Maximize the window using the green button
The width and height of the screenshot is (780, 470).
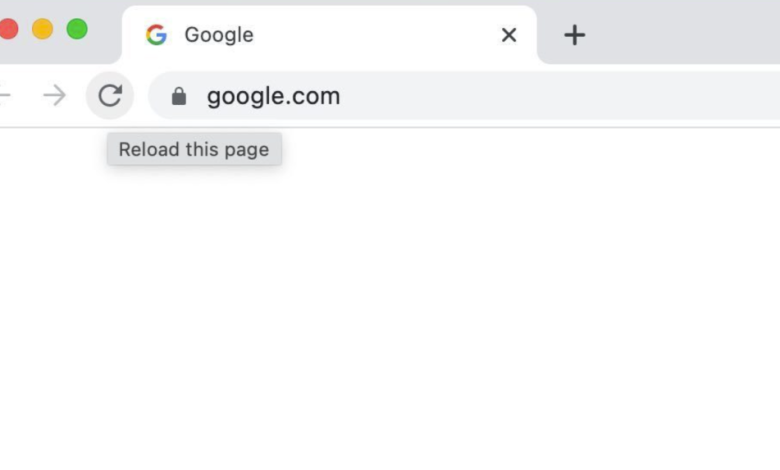(77, 29)
